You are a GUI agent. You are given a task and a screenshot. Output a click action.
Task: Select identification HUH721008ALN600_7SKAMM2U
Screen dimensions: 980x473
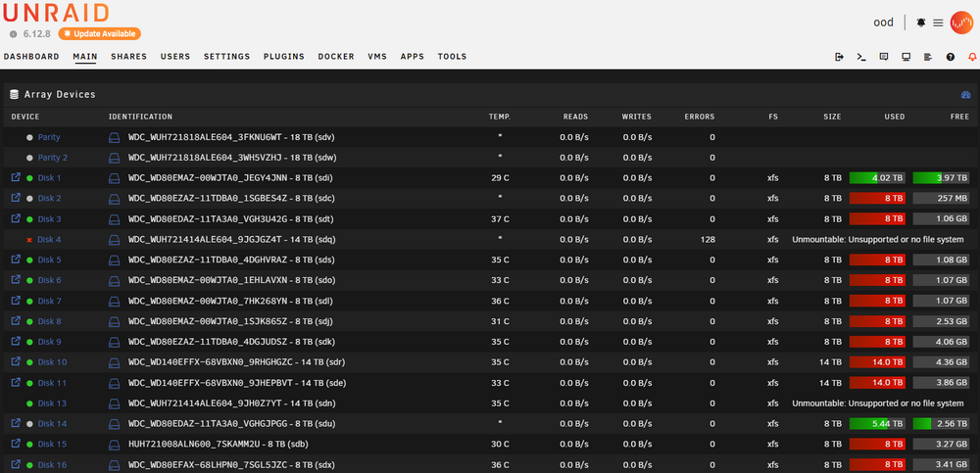tap(196, 444)
